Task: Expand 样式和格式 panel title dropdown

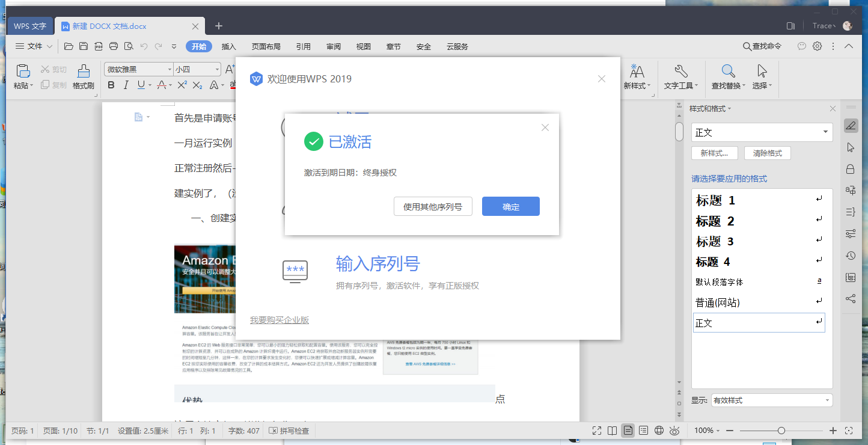Action: (x=730, y=109)
